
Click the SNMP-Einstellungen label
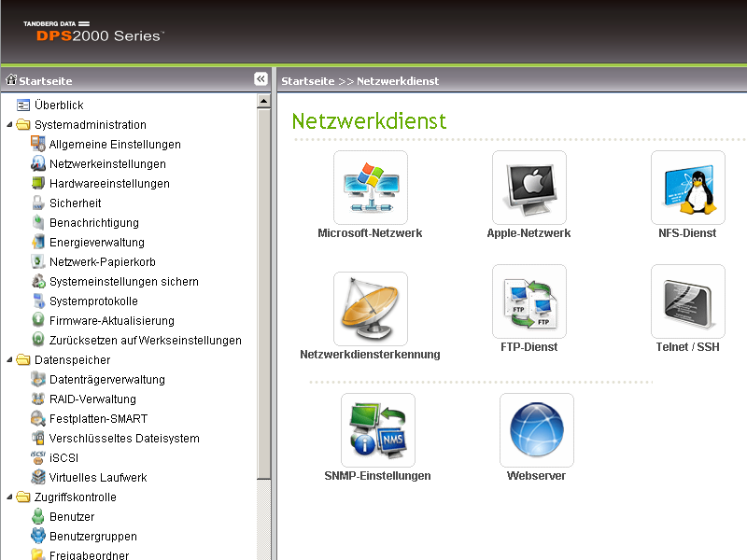click(x=377, y=475)
